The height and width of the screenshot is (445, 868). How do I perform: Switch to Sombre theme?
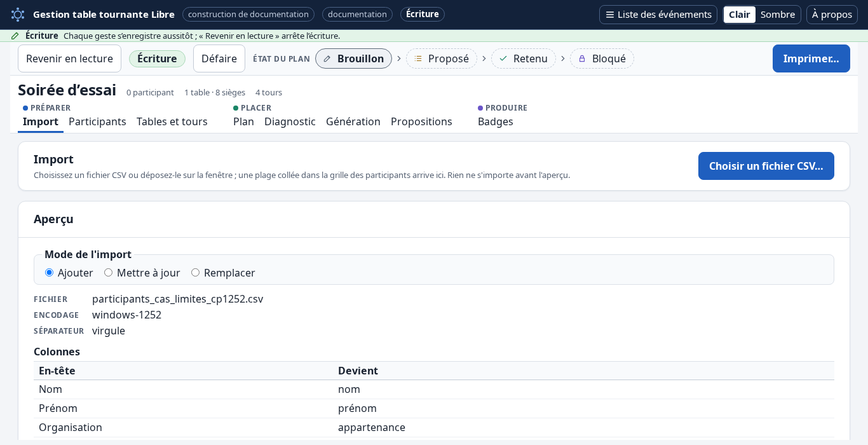pos(778,15)
